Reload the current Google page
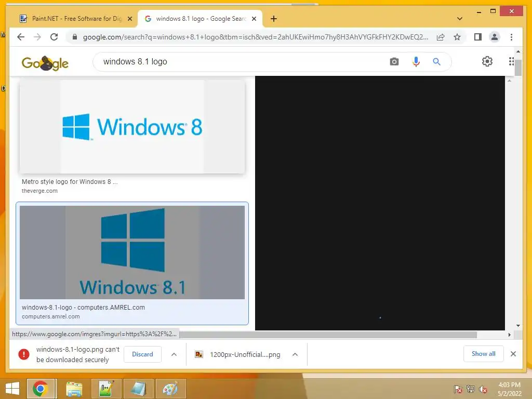Image resolution: width=532 pixels, height=399 pixels. 54,37
